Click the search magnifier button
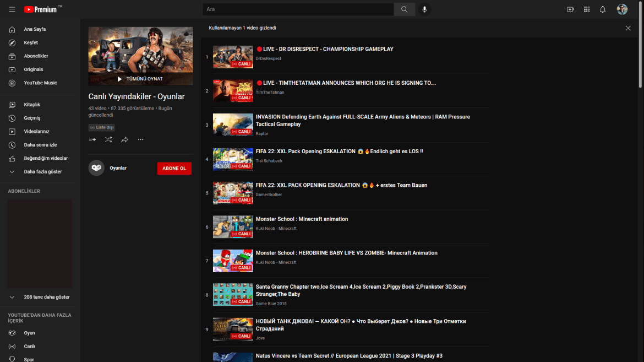 click(404, 9)
